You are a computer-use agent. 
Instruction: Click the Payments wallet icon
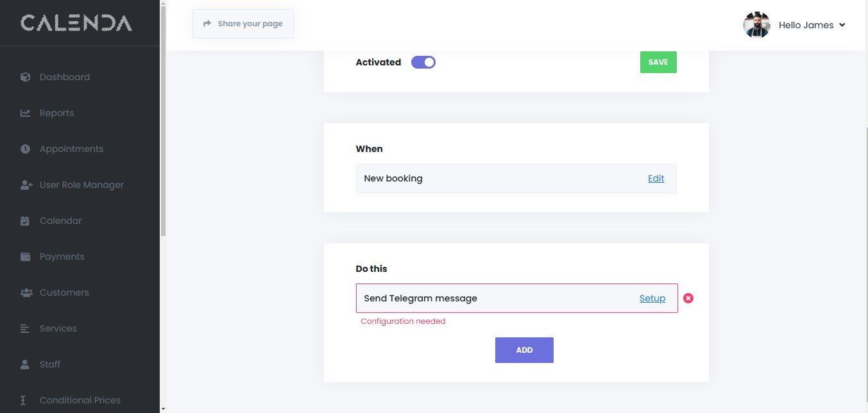26,257
